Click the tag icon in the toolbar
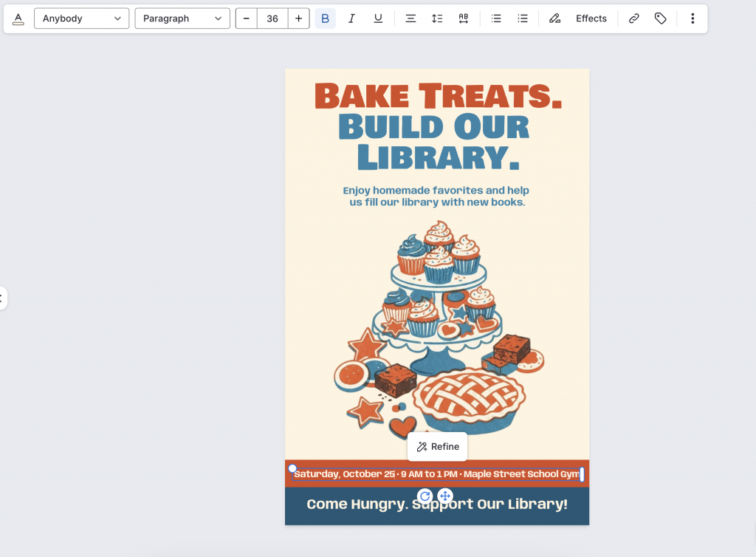The image size is (756, 557). click(x=661, y=18)
